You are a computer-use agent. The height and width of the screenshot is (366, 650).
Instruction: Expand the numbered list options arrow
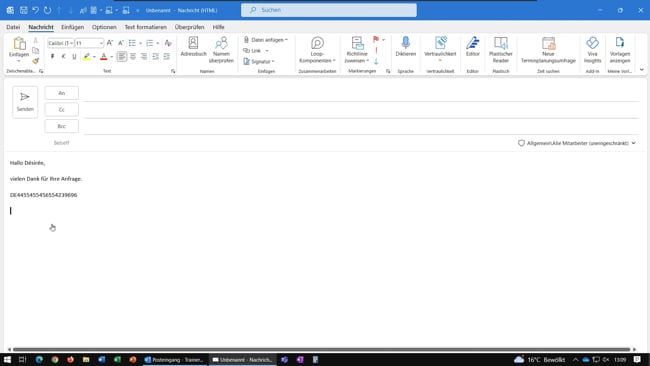tap(158, 43)
